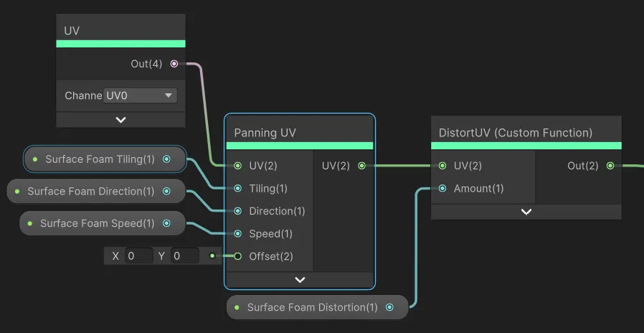Click the Panning UV output port UV(2)
Viewport: 644px width, 333px height.
tap(361, 166)
